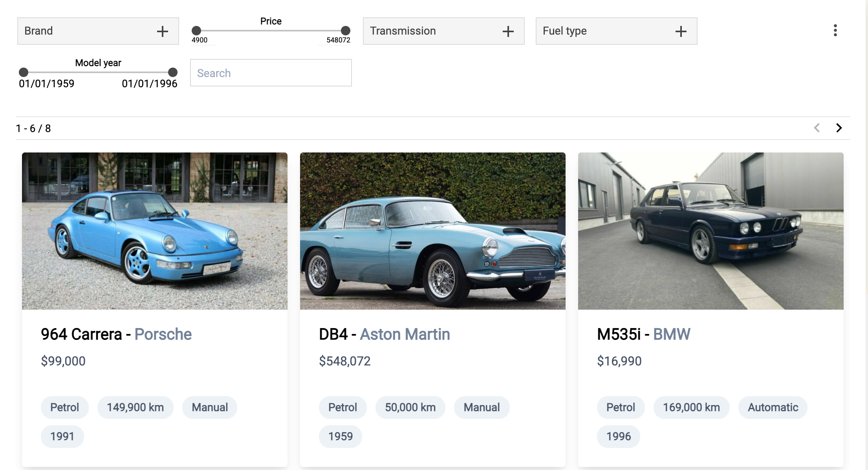Expand the Fuel type filter plus icon
The image size is (868, 470).
tap(681, 31)
